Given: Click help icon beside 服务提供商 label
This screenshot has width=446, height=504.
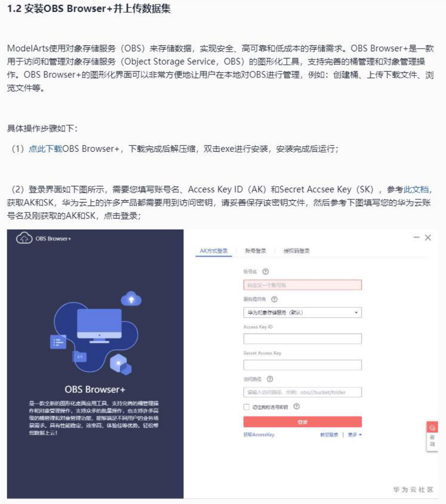Looking at the screenshot, I should [x=274, y=299].
